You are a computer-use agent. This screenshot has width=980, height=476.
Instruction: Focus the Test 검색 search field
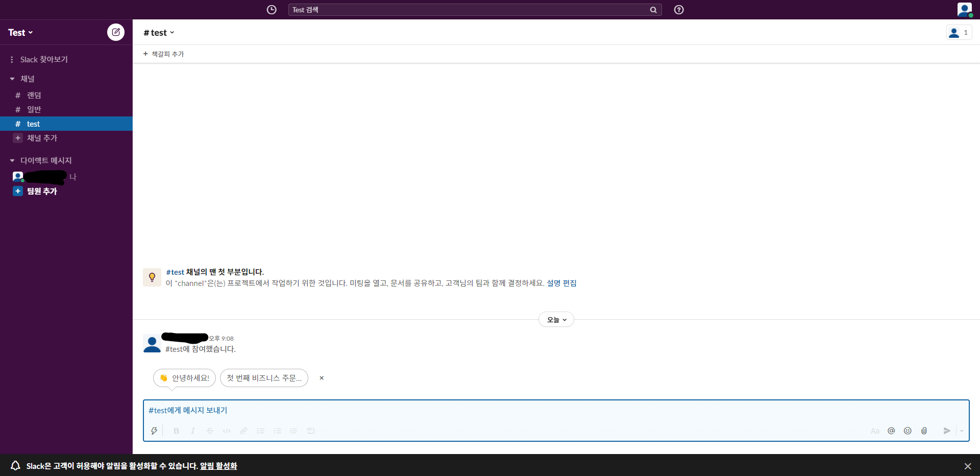coord(475,10)
